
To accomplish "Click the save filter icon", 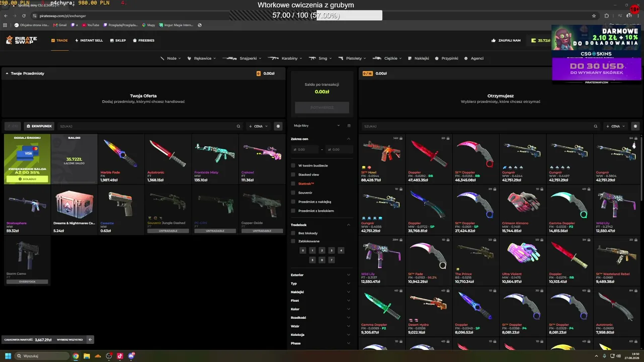I will tap(349, 126).
